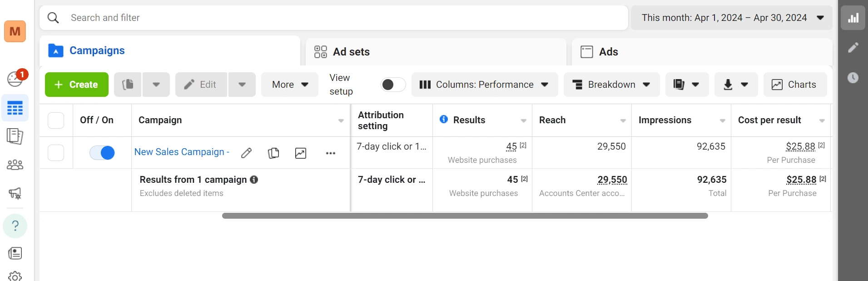Turn off the New Sales Campaign toggle
This screenshot has width=868, height=281.
(x=102, y=153)
